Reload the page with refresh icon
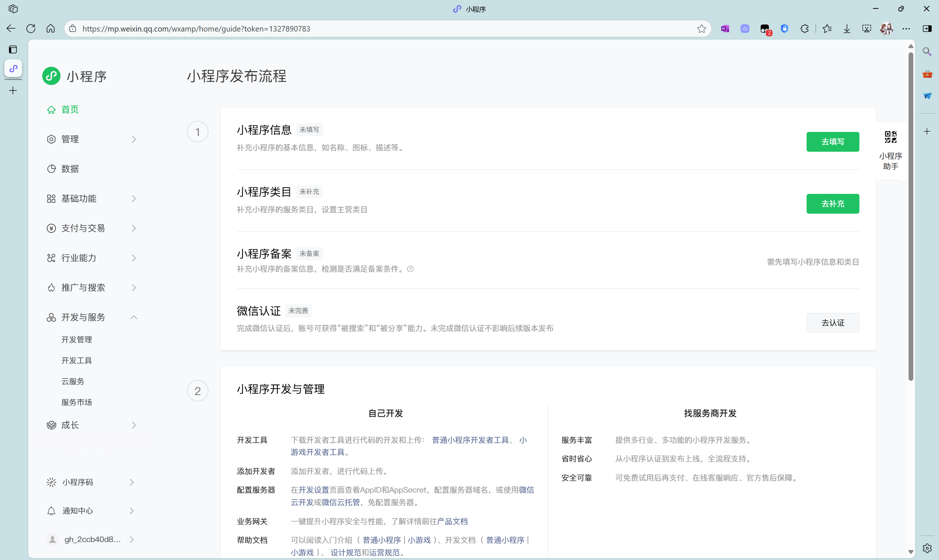Screen dimensions: 939x560 pyautogui.click(x=31, y=29)
